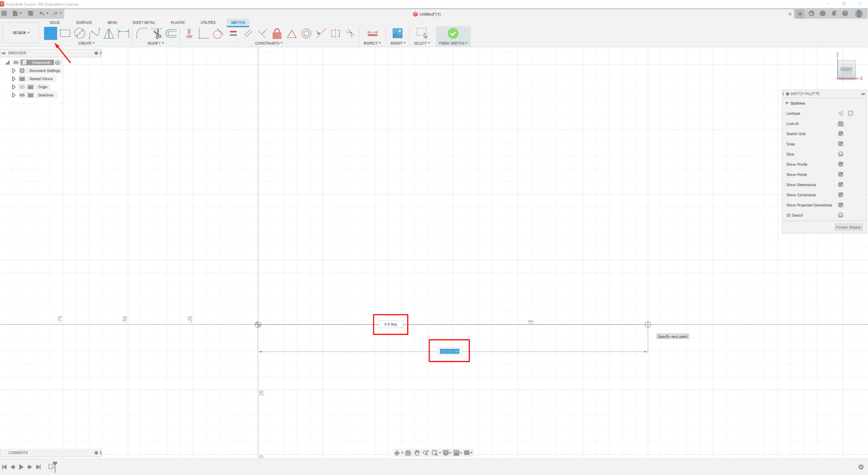Apply the Parallel constraint
Screen dimensions: 868x475
(248, 33)
